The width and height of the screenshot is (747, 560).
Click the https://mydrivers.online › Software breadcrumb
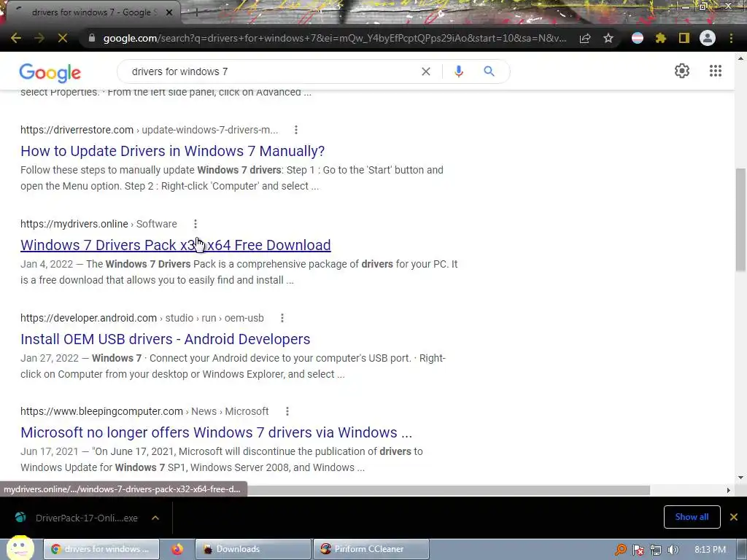point(98,224)
